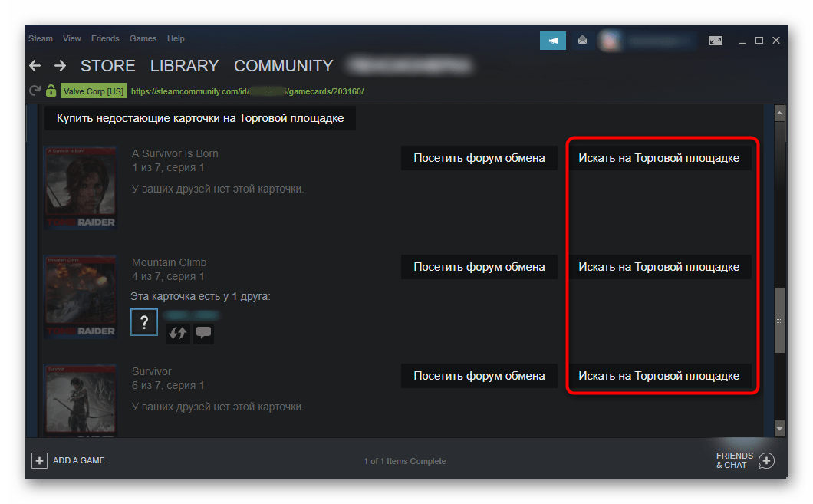The height and width of the screenshot is (504, 813).
Task: Click Посетить форум обмена for Mountain Climb
Action: click(x=479, y=267)
